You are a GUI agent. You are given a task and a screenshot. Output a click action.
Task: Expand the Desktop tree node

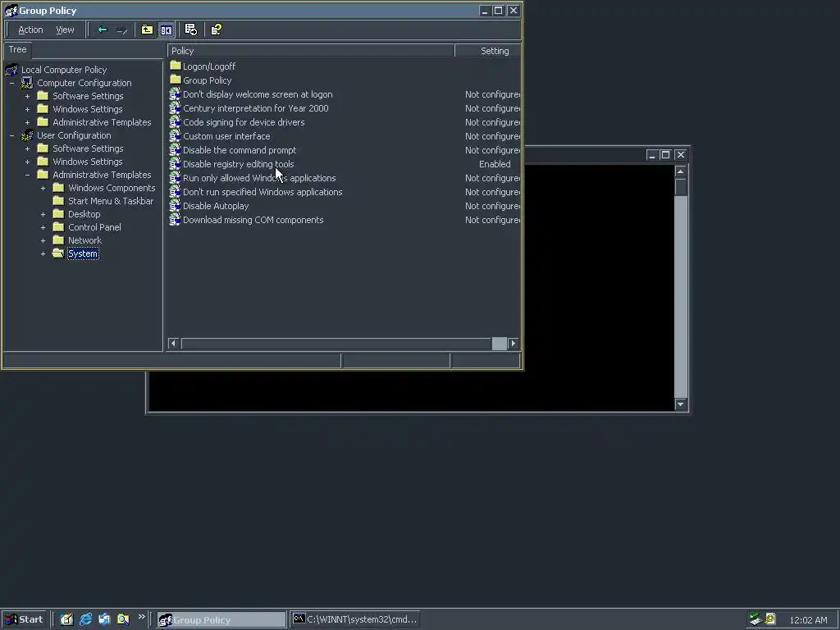click(x=43, y=214)
